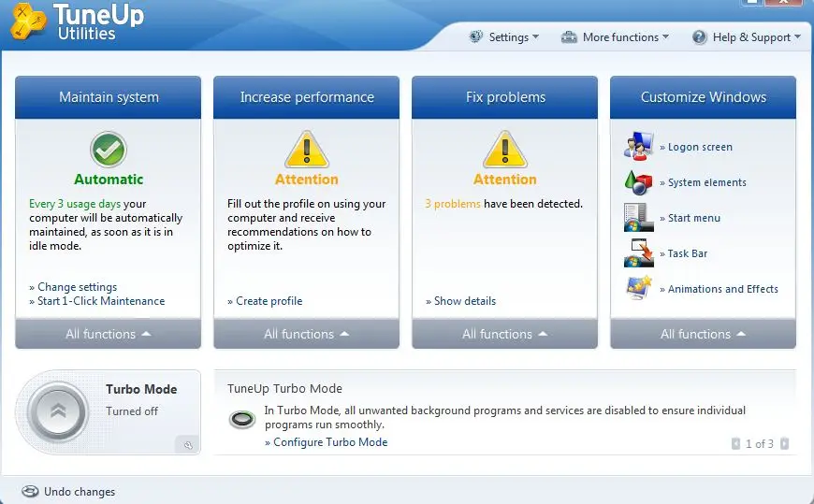Click the More functions toolbox icon
The height and width of the screenshot is (504, 814).
click(569, 37)
